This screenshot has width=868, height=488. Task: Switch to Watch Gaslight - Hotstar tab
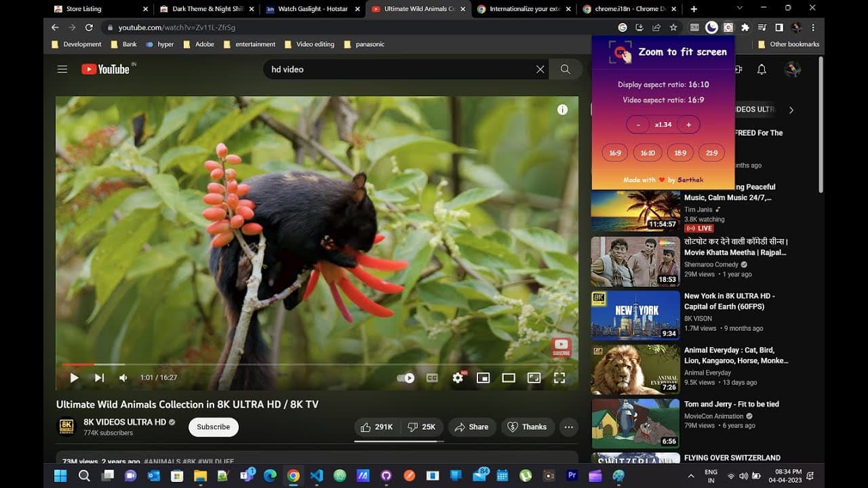pos(313,9)
